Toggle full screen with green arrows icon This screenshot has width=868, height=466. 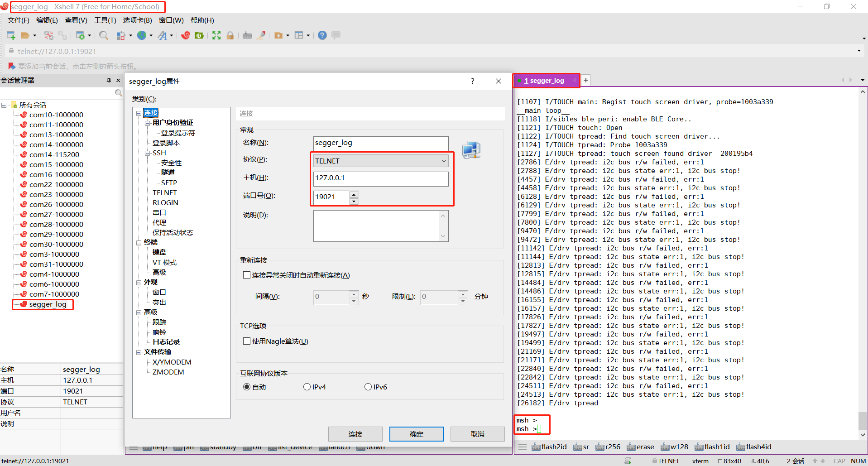[216, 35]
